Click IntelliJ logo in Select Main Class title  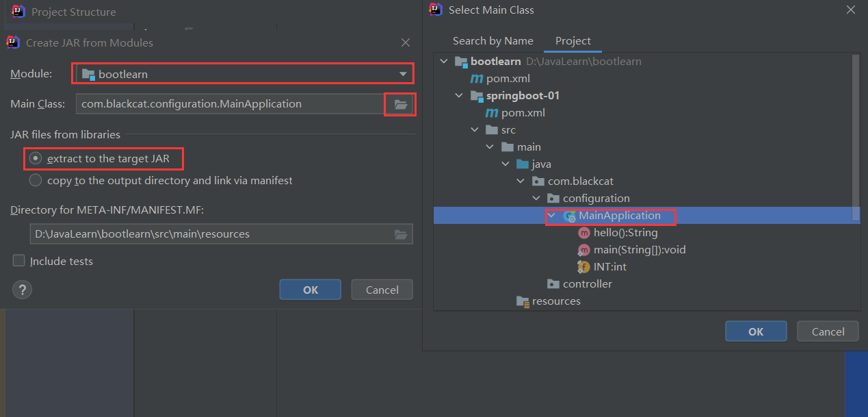[x=435, y=10]
